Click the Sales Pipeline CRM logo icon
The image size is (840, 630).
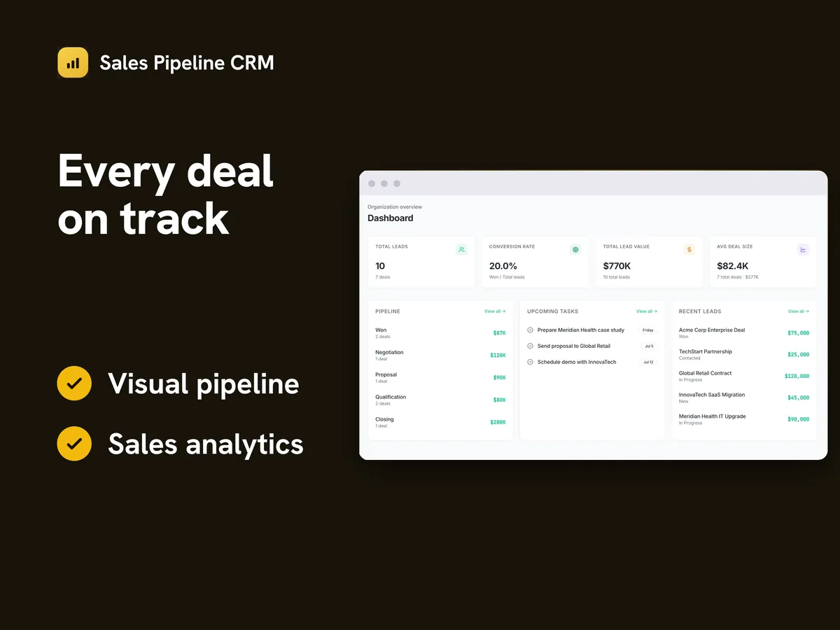73,62
